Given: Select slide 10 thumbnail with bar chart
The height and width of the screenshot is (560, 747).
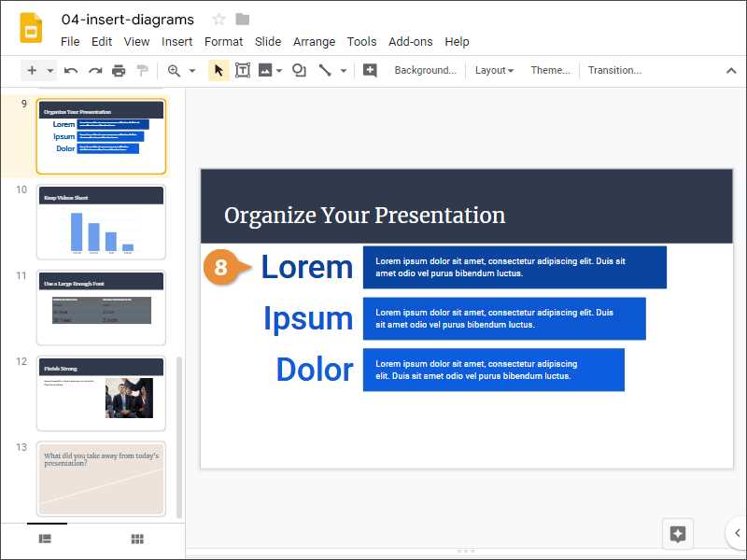Looking at the screenshot, I should coord(101,222).
